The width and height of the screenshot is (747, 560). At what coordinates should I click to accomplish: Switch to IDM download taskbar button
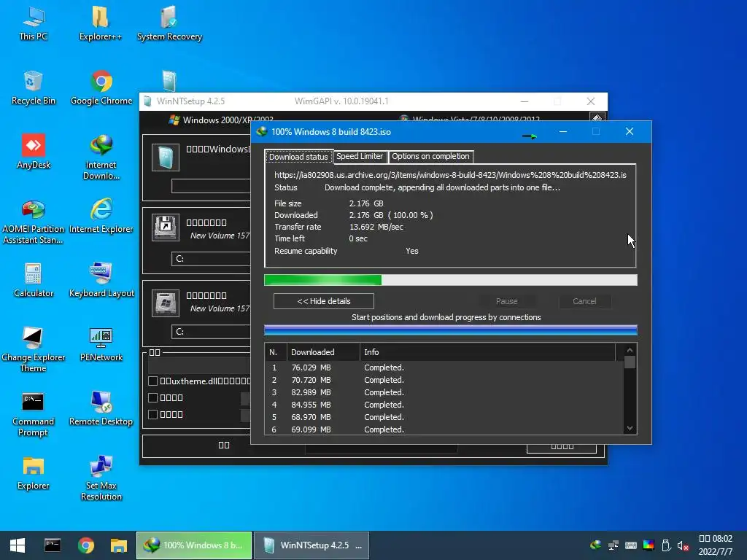pyautogui.click(x=194, y=545)
